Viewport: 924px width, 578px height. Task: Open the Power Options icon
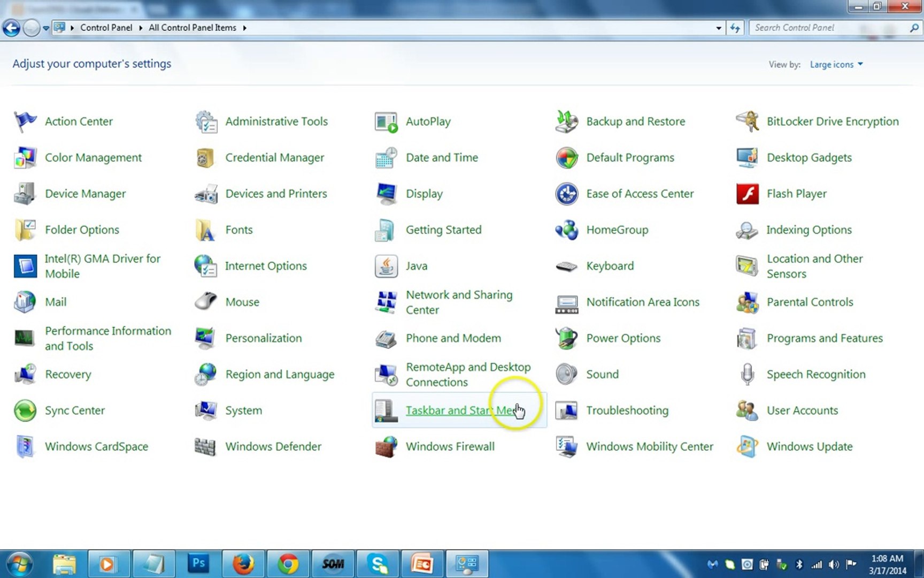pos(566,338)
